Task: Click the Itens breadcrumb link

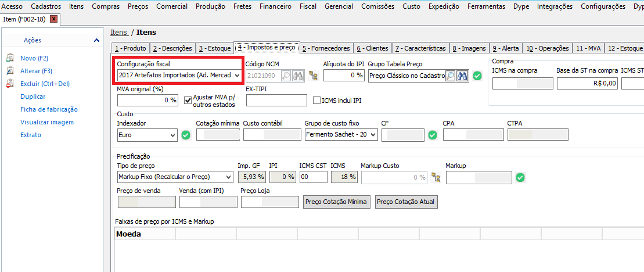Action: pos(118,33)
